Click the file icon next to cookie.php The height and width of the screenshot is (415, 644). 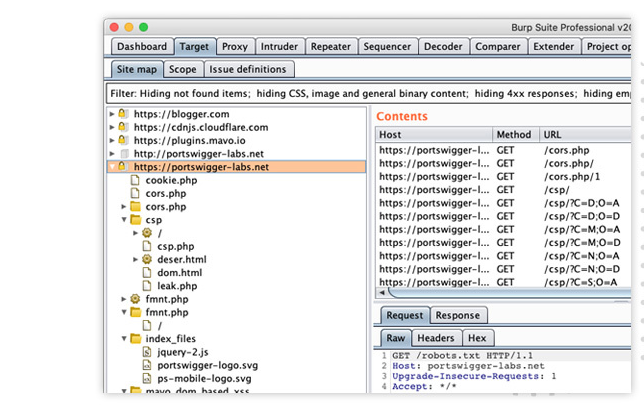point(135,180)
